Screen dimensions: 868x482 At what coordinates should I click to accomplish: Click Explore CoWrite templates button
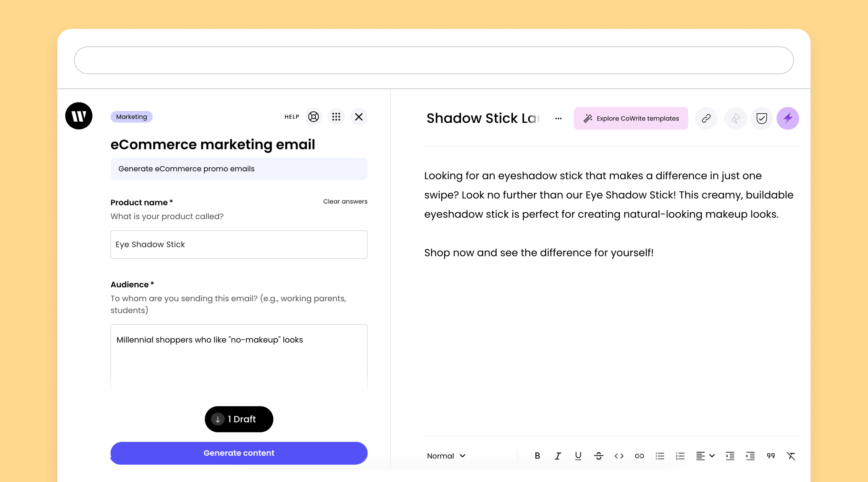point(631,118)
